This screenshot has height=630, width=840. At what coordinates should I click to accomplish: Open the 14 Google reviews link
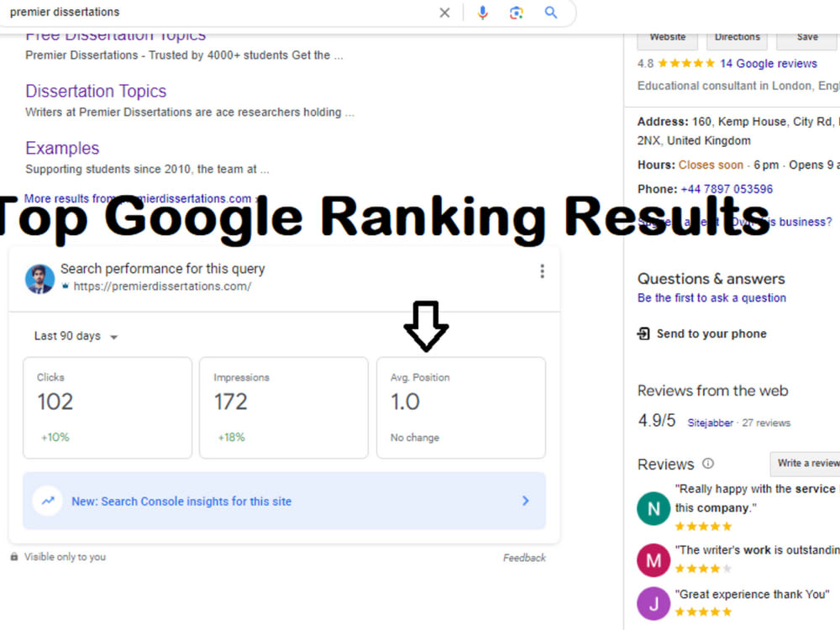click(769, 63)
